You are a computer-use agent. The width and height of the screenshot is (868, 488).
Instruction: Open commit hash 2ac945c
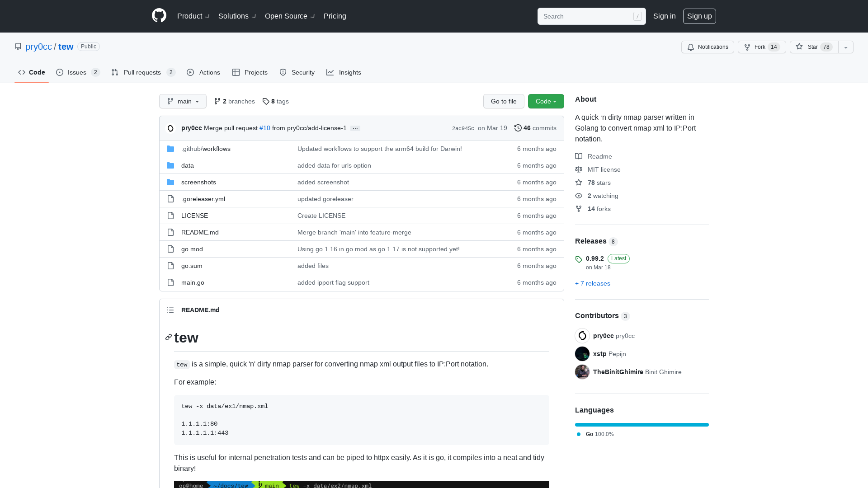pos(463,128)
